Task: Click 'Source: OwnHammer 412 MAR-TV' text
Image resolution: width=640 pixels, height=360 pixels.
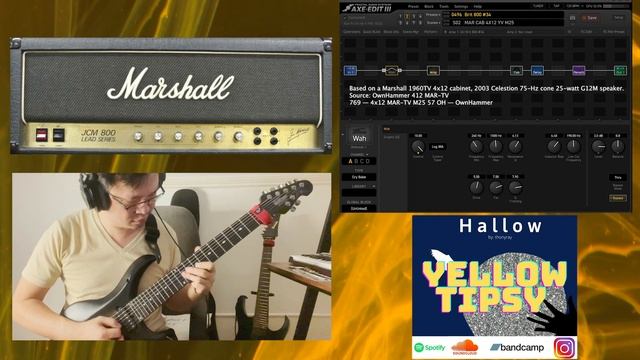Action: point(399,95)
